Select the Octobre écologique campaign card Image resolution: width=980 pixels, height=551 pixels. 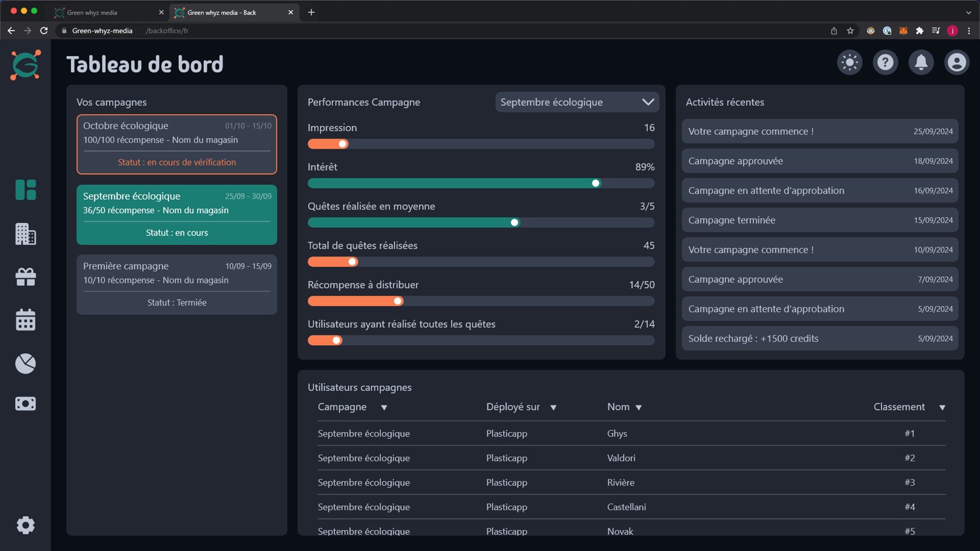coord(177,144)
